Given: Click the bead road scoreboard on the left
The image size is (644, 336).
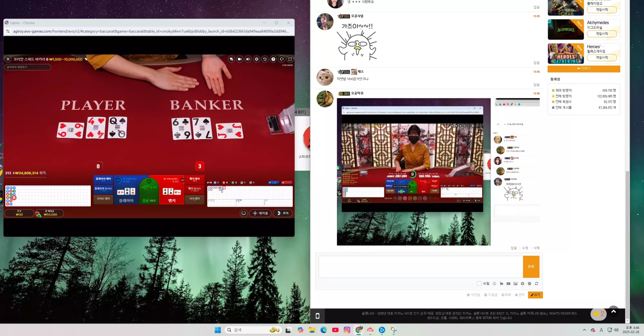Looking at the screenshot, I should [48, 196].
